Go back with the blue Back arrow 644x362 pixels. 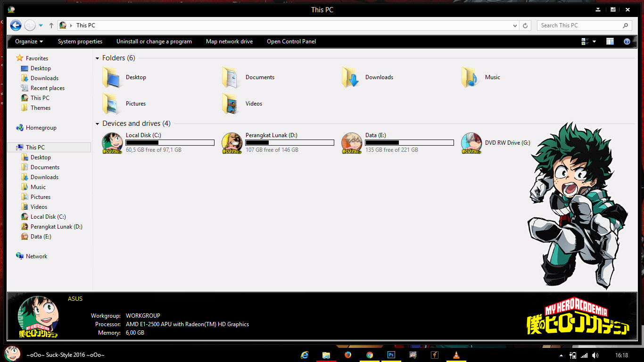coord(16,25)
